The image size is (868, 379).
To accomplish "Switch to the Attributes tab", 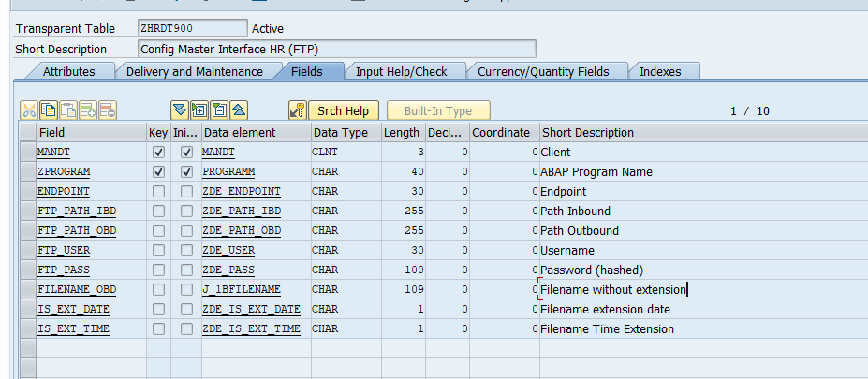I will point(68,71).
